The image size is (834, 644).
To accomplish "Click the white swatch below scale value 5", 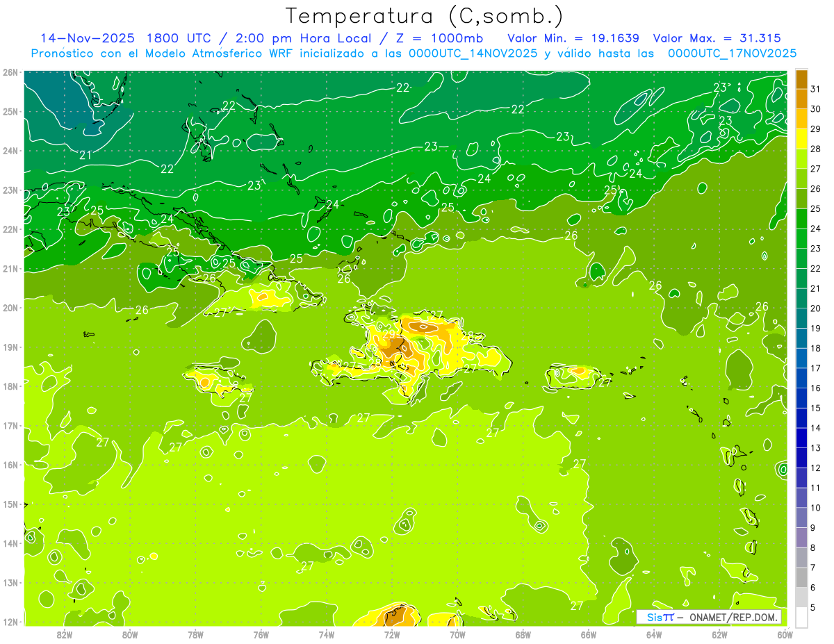I will [x=801, y=617].
